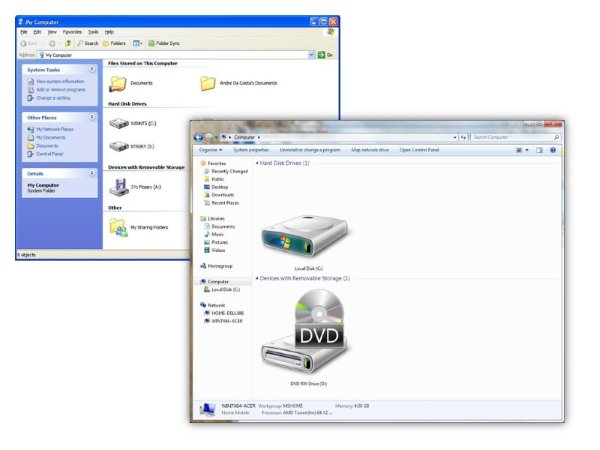The width and height of the screenshot is (600, 450).
Task: Select the Local Disk (C:) large drive icon
Action: (305, 238)
